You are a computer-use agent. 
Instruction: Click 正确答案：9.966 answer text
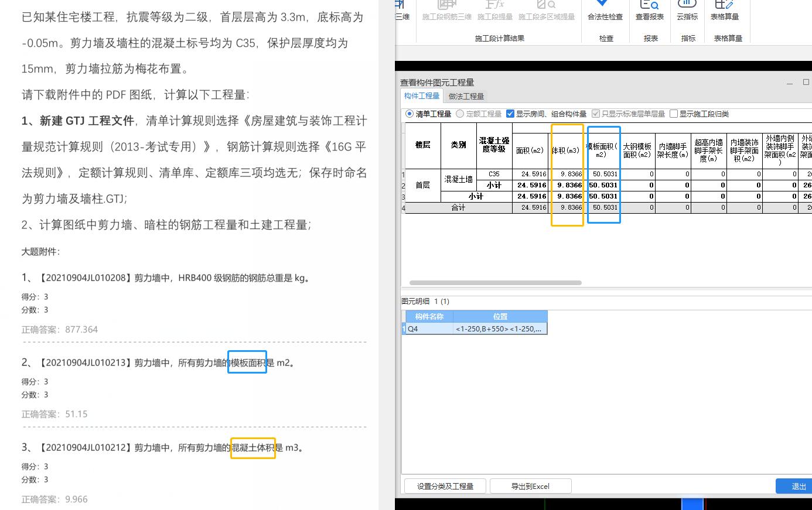[54, 499]
